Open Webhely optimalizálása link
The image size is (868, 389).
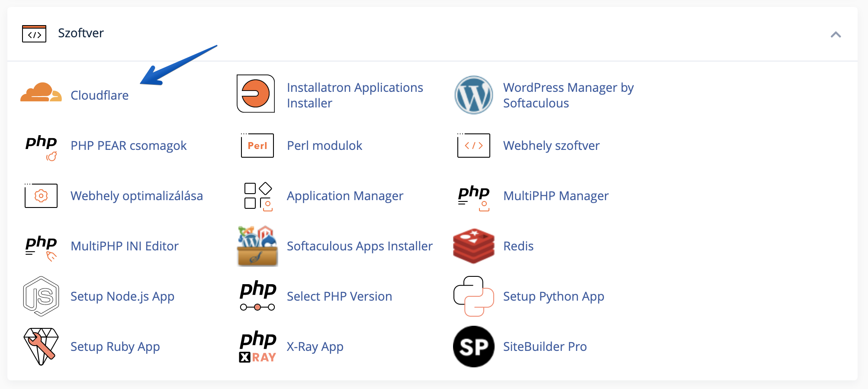click(137, 196)
